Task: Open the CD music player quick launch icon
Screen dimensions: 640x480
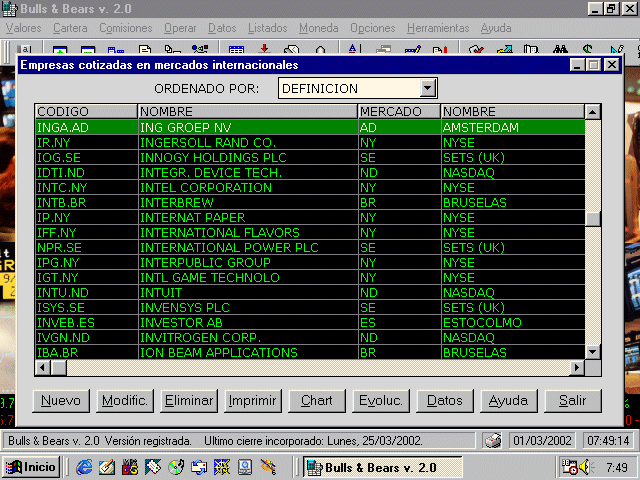Action: pyautogui.click(x=176, y=467)
